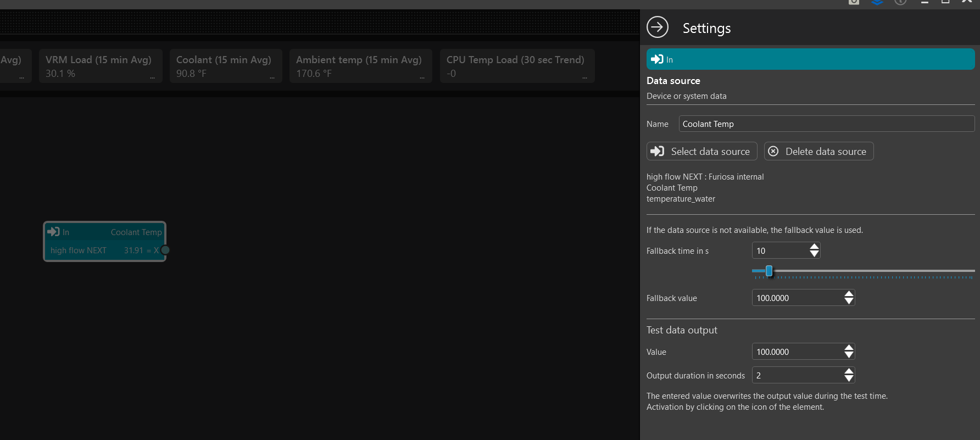Screen dimensions: 980x440
Task: Click the circled X icon on Delete data source
Action: click(x=773, y=152)
